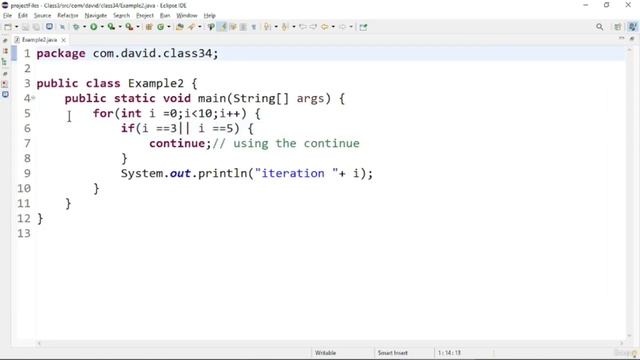The image size is (640, 360).
Task: Expand the Run configurations dropdown arrow
Action: pyautogui.click(x=102, y=27)
